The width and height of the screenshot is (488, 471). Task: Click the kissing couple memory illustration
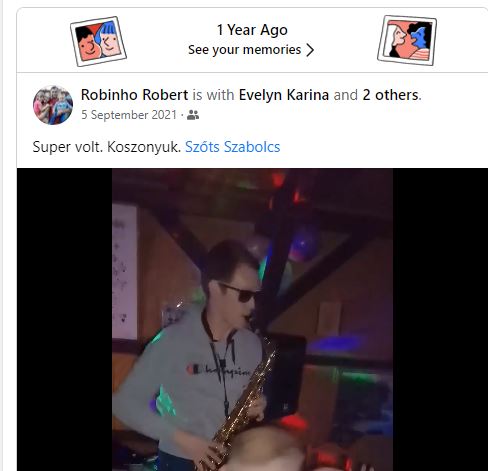pyautogui.click(x=407, y=40)
